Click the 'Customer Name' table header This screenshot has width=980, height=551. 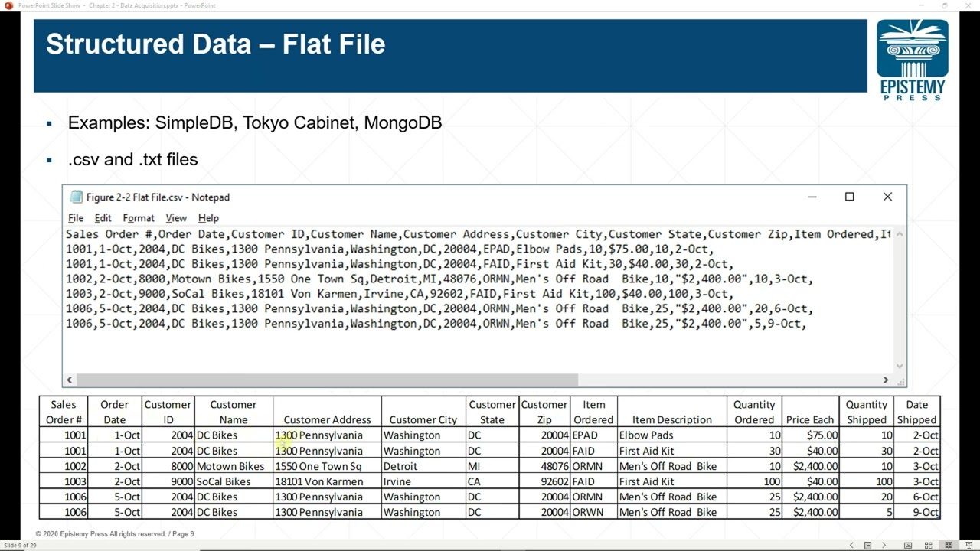pyautogui.click(x=234, y=412)
